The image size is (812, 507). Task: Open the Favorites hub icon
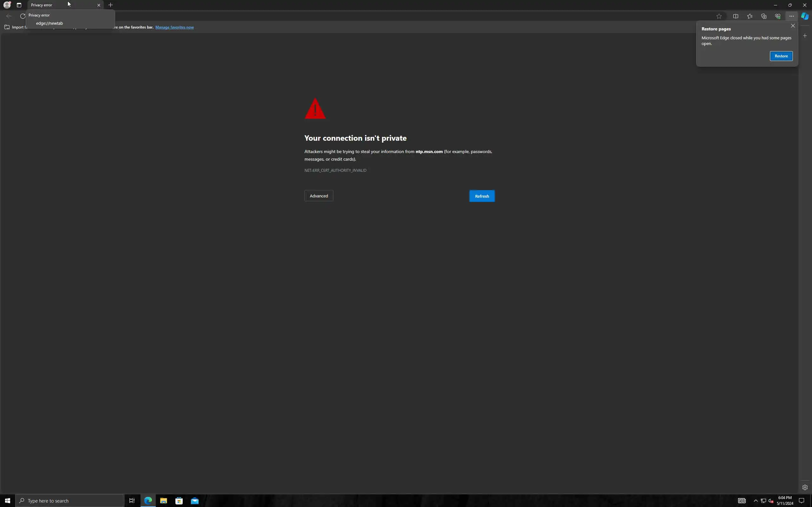[750, 16]
